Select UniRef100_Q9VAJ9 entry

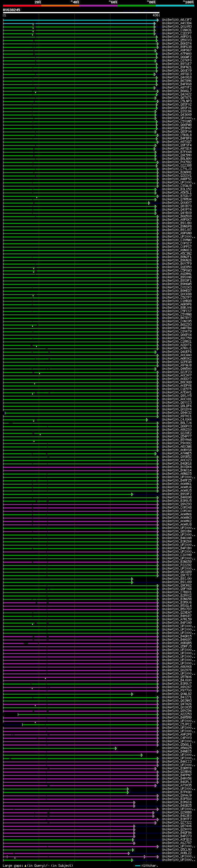point(177,796)
